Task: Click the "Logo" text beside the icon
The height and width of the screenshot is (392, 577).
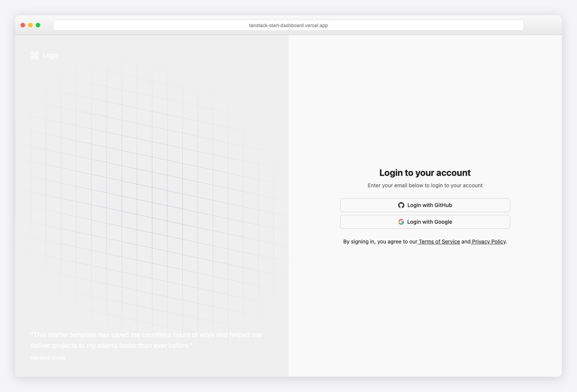Action: [50, 56]
